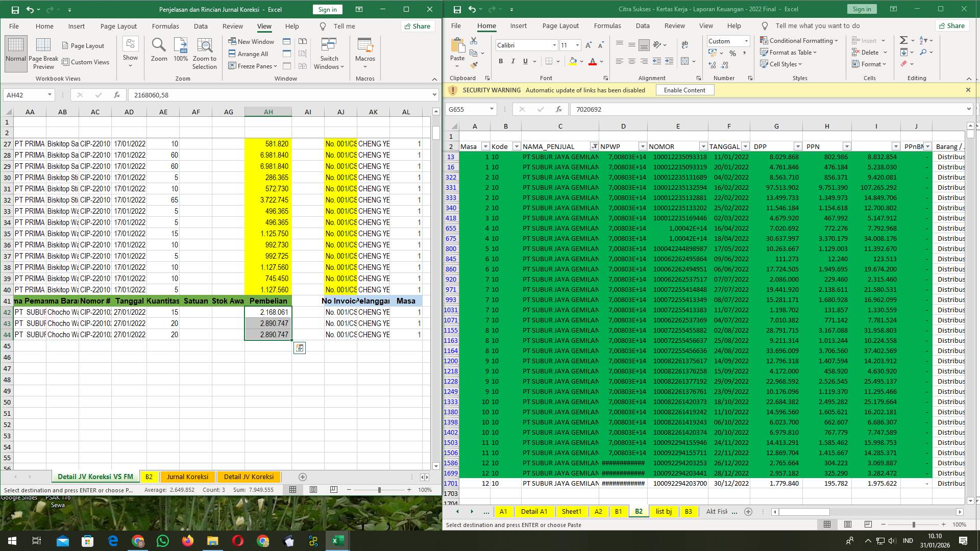Apply Format as Table

(789, 52)
